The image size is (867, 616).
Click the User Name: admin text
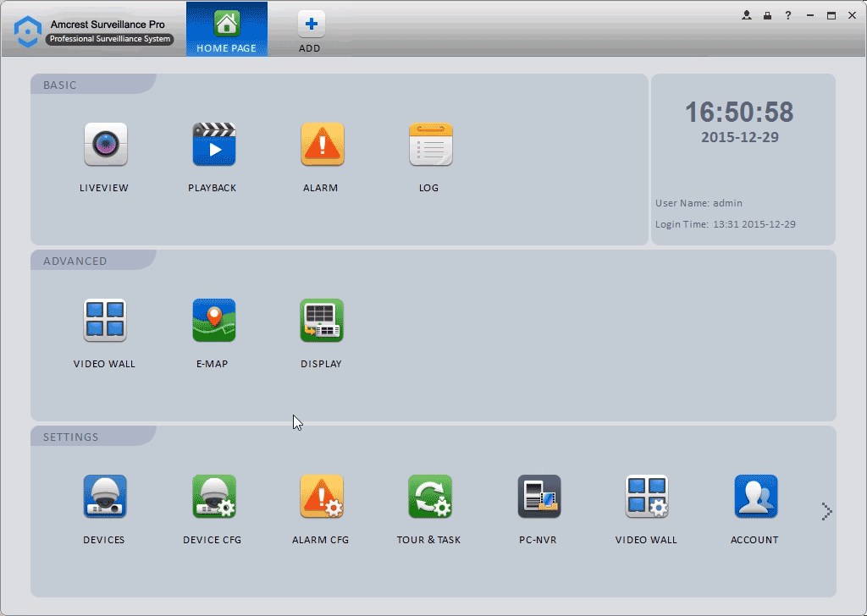click(699, 203)
